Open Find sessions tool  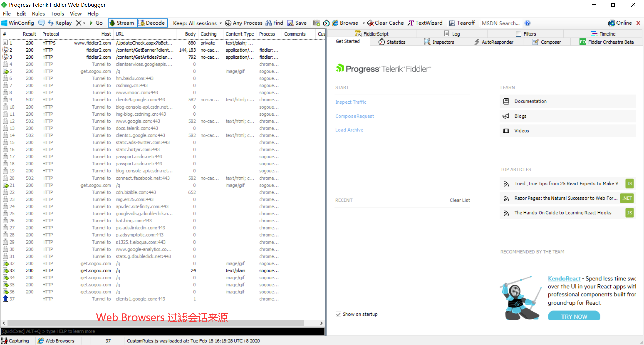click(274, 23)
